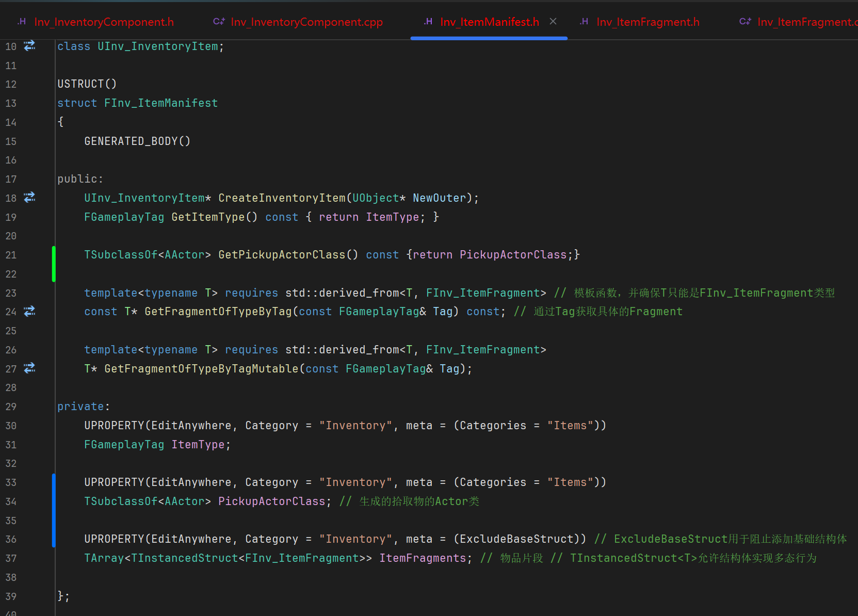The image size is (858, 616).
Task: Click the private: access specifier
Action: click(84, 407)
